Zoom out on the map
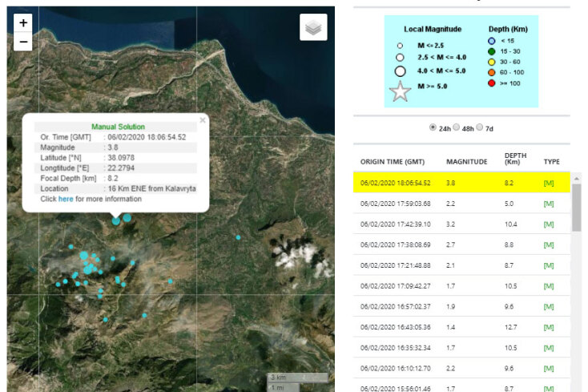 23,42
